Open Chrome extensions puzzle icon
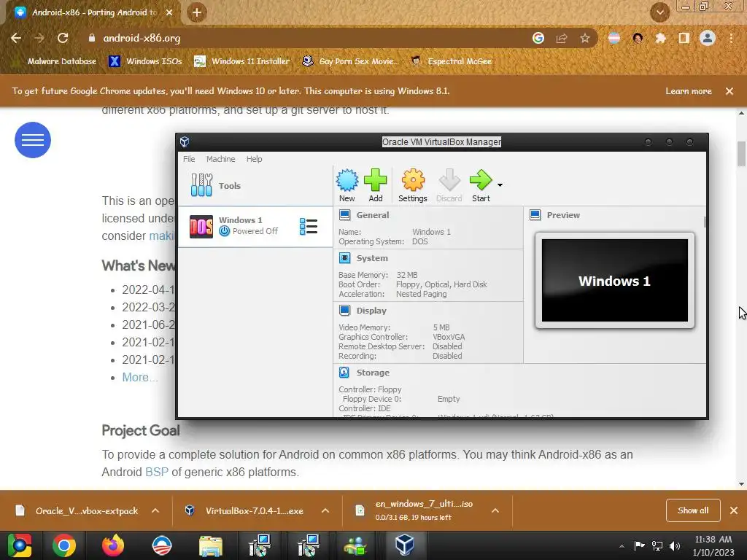Viewport: 747px width, 560px height. pyautogui.click(x=660, y=38)
